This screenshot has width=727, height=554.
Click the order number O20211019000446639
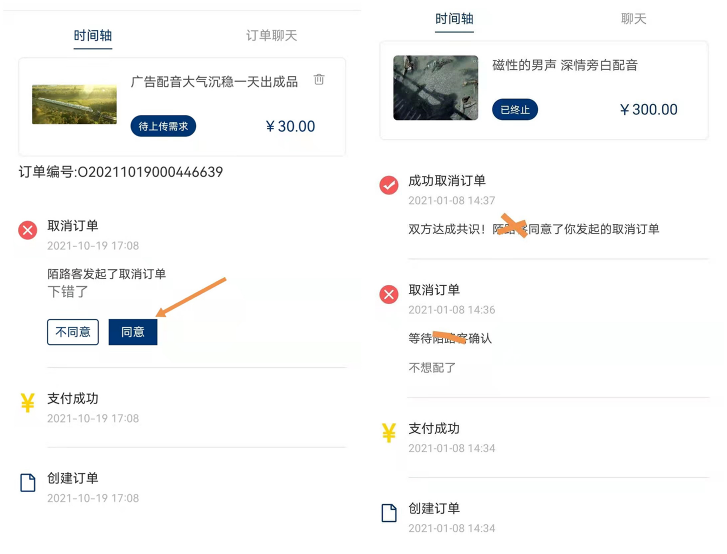(121, 172)
